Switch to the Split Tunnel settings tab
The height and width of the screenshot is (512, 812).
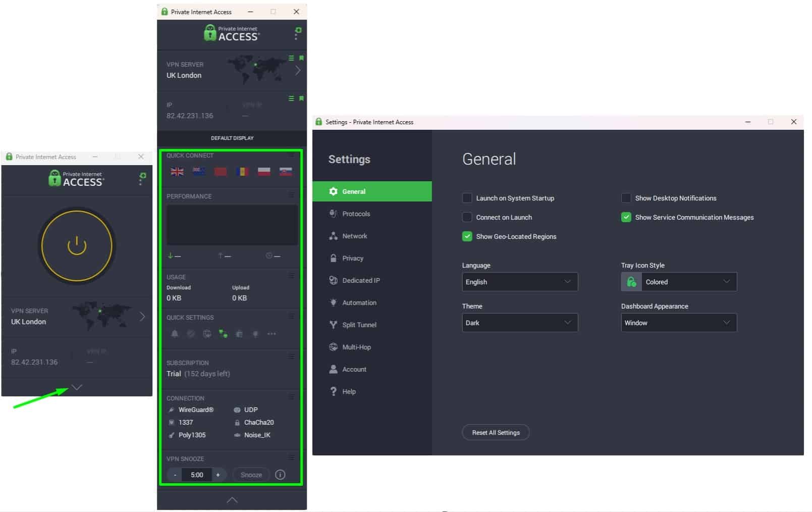pos(372,325)
